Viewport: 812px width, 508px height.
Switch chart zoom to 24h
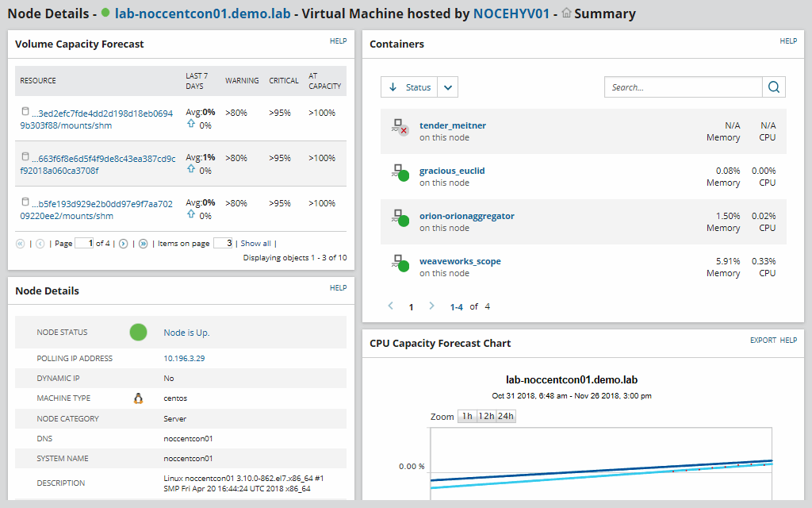(x=506, y=416)
